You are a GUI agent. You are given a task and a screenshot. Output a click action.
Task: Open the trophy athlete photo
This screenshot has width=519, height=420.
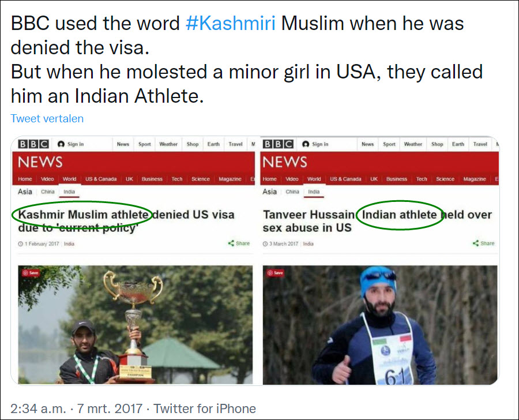tap(135, 324)
